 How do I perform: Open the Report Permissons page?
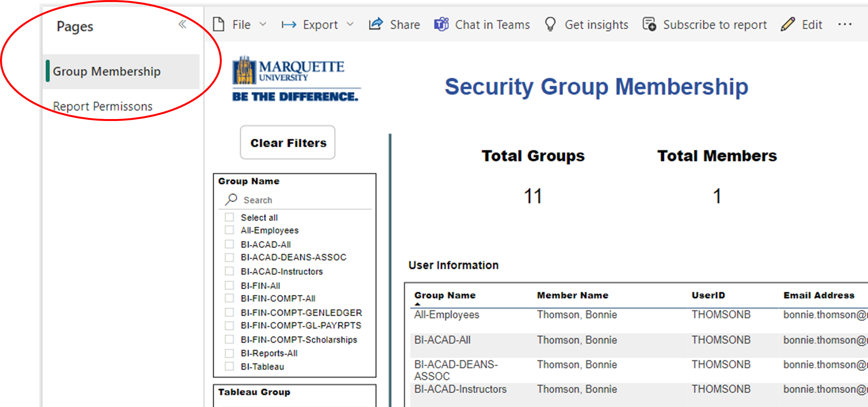click(103, 106)
